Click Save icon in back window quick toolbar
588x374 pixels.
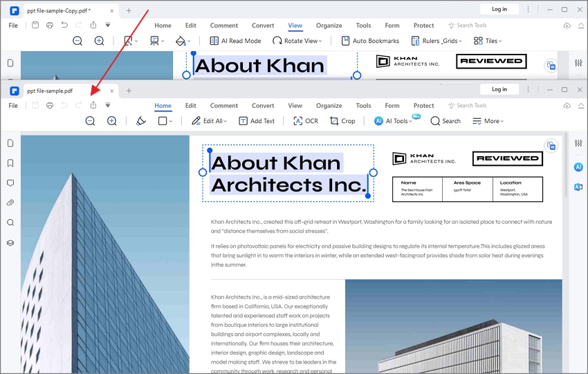click(x=35, y=25)
